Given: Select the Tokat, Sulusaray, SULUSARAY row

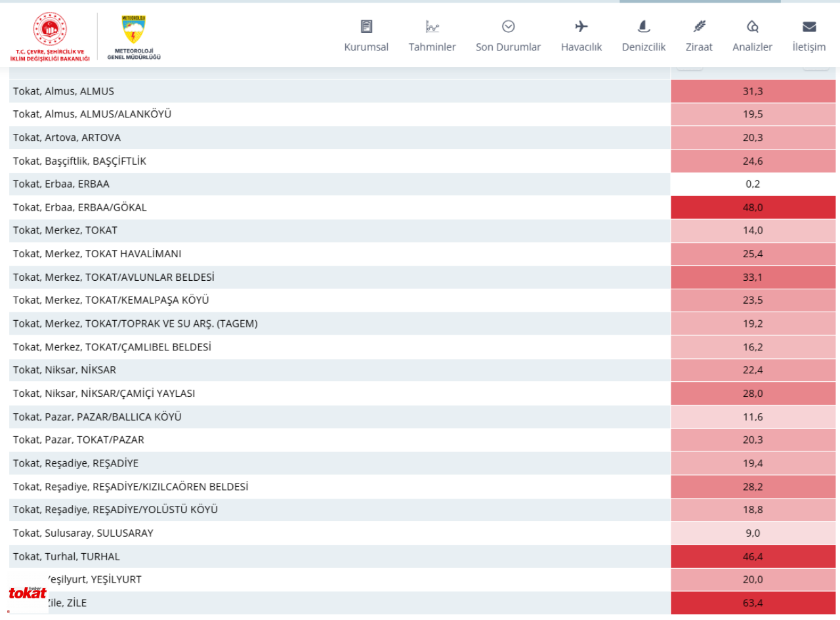Looking at the screenshot, I should (423, 533).
